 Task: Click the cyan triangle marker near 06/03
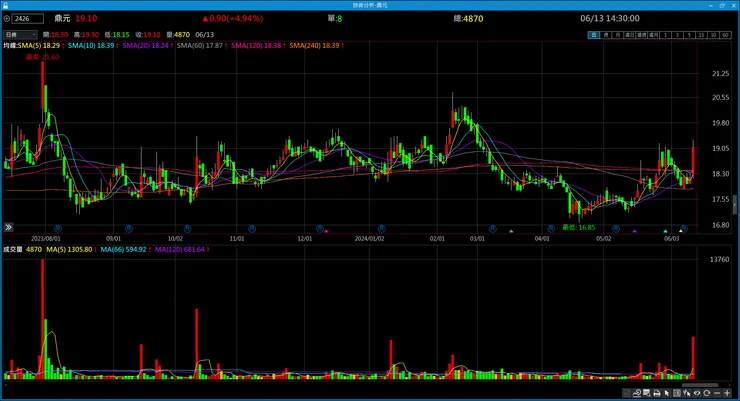(665, 231)
